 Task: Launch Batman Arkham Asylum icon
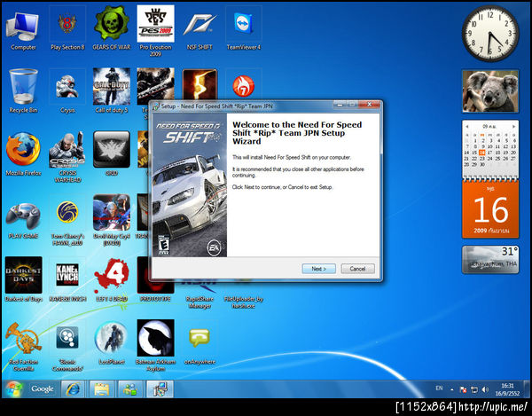click(155, 345)
